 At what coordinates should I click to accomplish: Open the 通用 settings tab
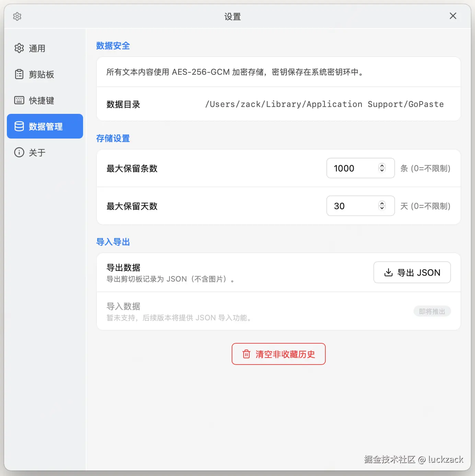(x=45, y=48)
